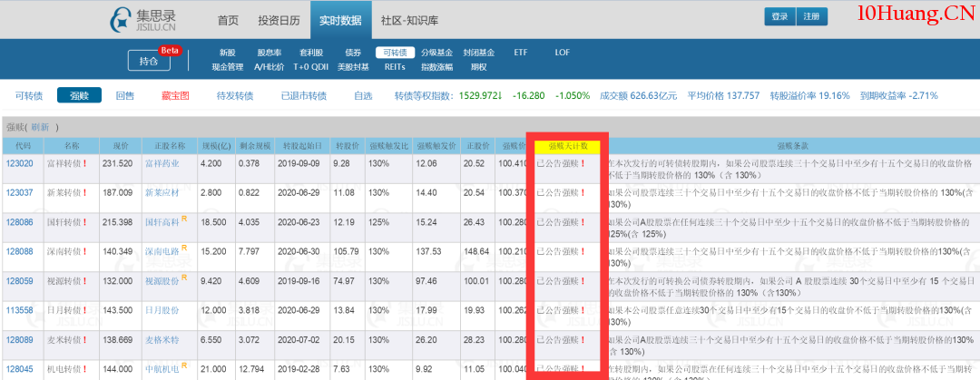Go to 社区-知识库 tab
This screenshot has height=380, width=980.
tap(409, 20)
